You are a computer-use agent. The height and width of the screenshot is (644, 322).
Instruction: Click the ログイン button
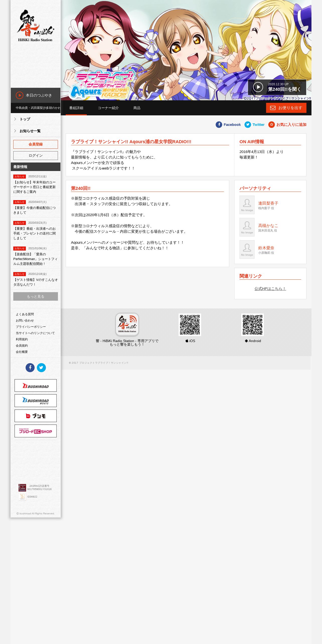tap(36, 155)
